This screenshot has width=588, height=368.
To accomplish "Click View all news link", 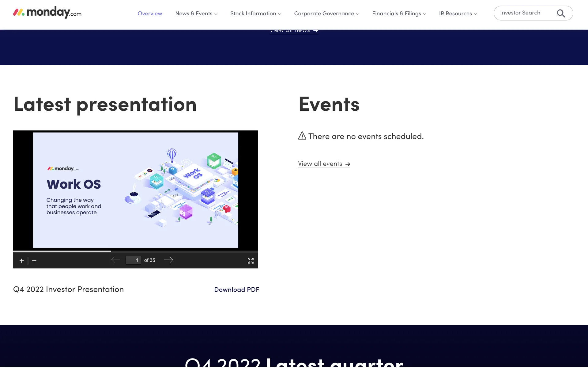I will point(290,31).
